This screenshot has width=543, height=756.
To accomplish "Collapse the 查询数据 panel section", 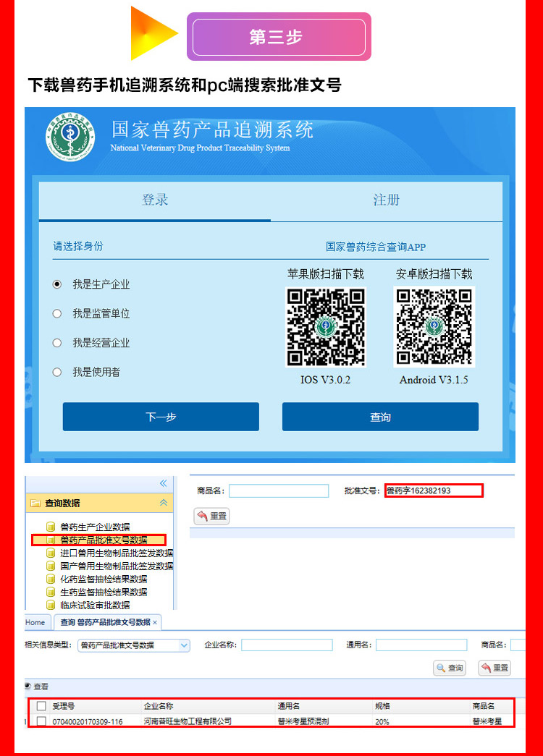I will [x=164, y=503].
